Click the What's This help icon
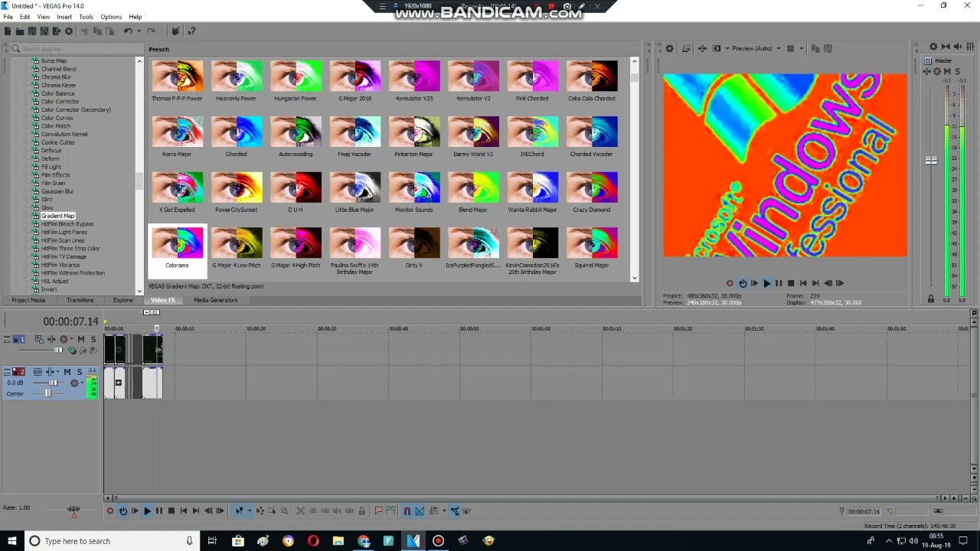Viewport: 980px width, 551px height. coord(192,31)
